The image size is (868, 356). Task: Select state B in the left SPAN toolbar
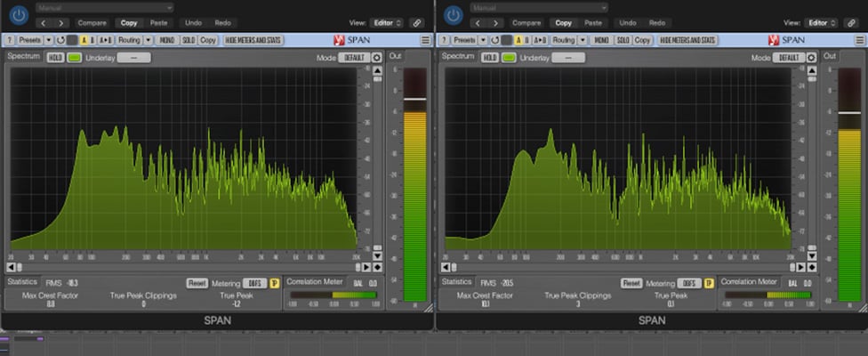click(92, 40)
